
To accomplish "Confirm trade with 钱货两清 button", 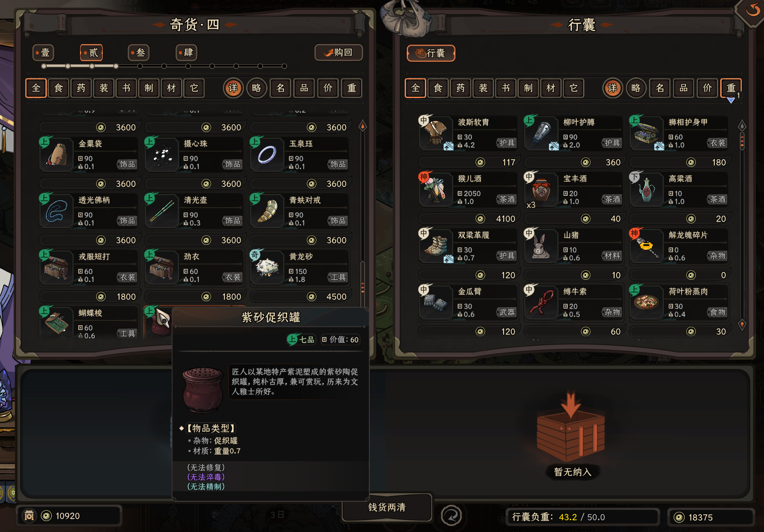I will click(x=387, y=507).
